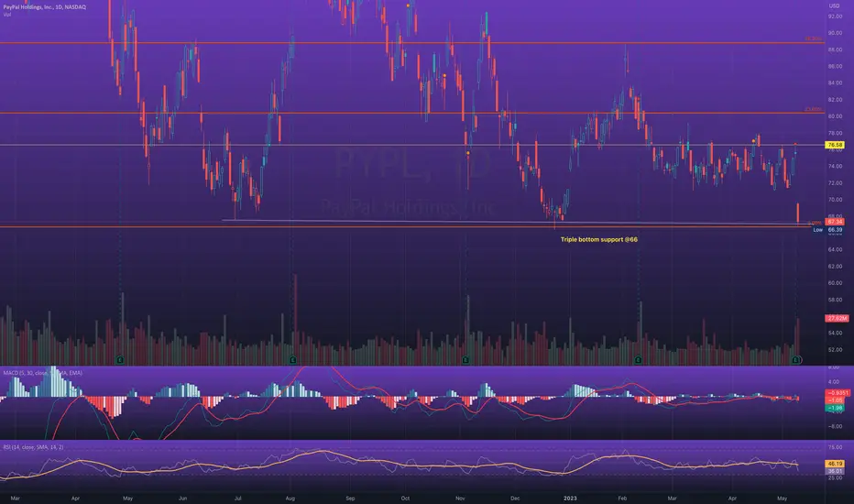
Task: Click the 25.00 RSI axis label
Action: [x=835, y=477]
